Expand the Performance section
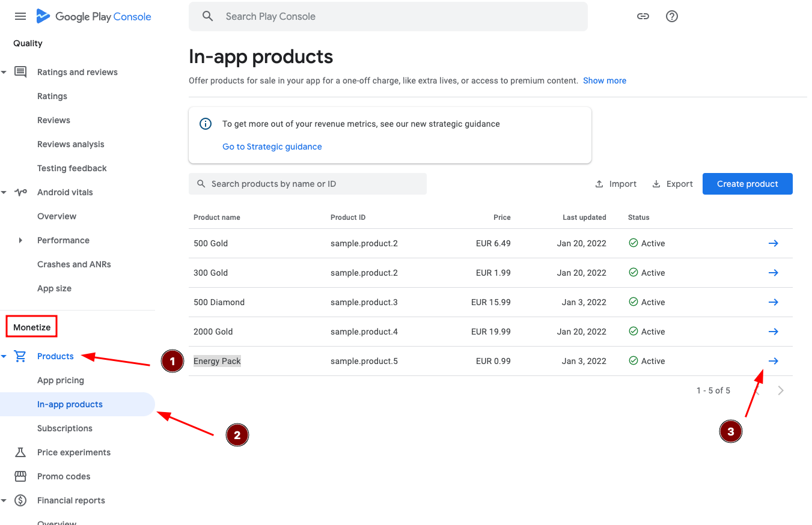 coord(20,240)
